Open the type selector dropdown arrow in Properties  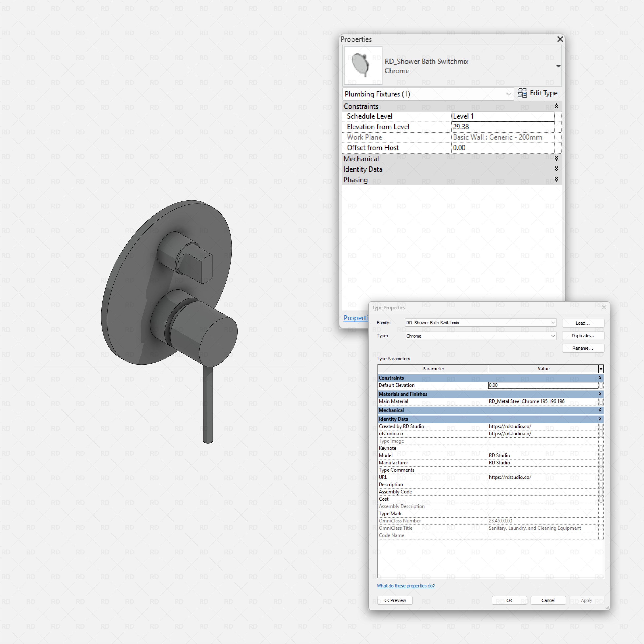point(558,66)
